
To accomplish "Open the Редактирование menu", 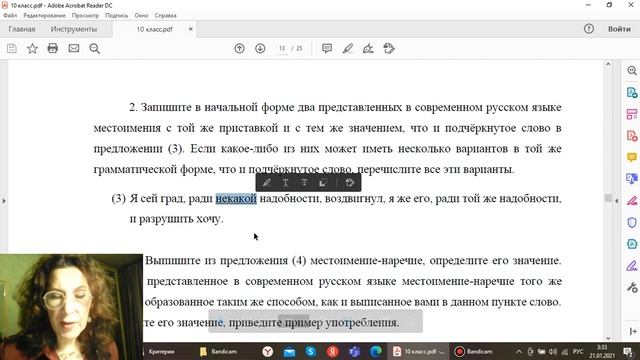I will coord(44,16).
